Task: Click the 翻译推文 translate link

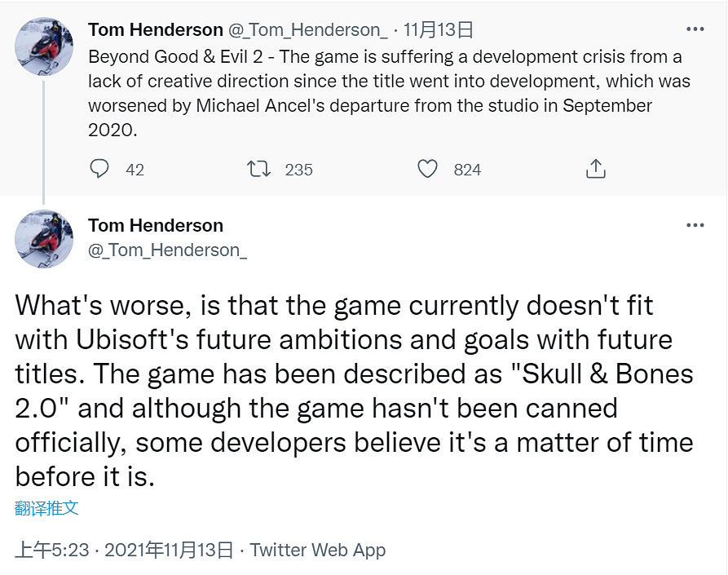Action: [46, 508]
